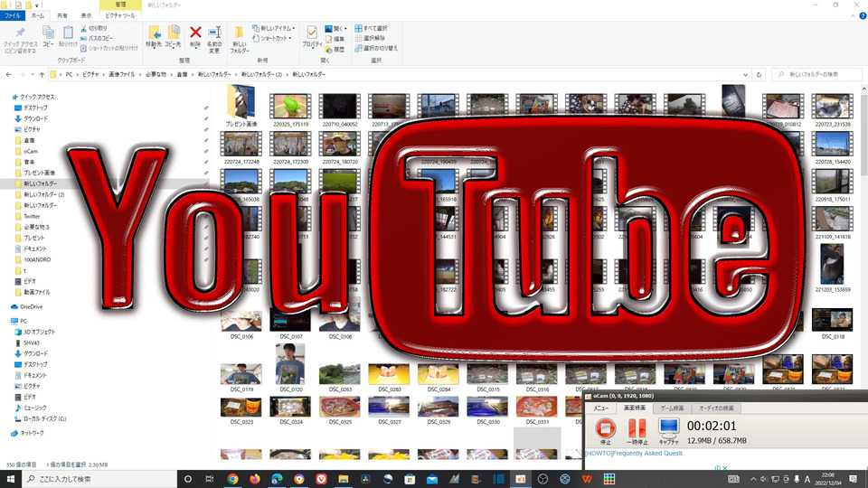Show hidden system tray icons chevron

pos(753,479)
